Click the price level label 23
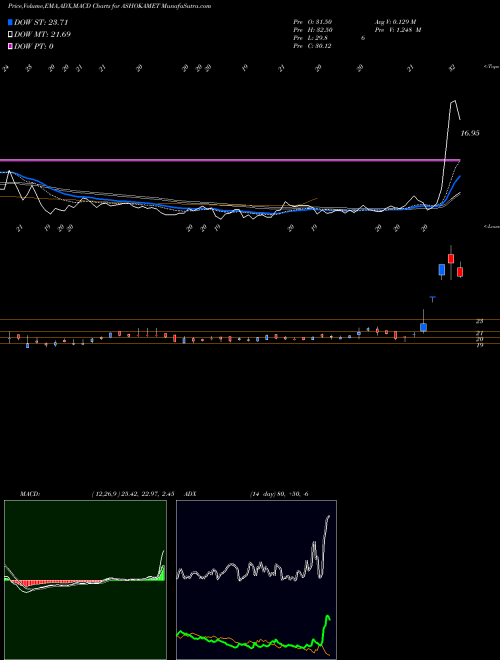The image size is (500, 660). [x=479, y=321]
